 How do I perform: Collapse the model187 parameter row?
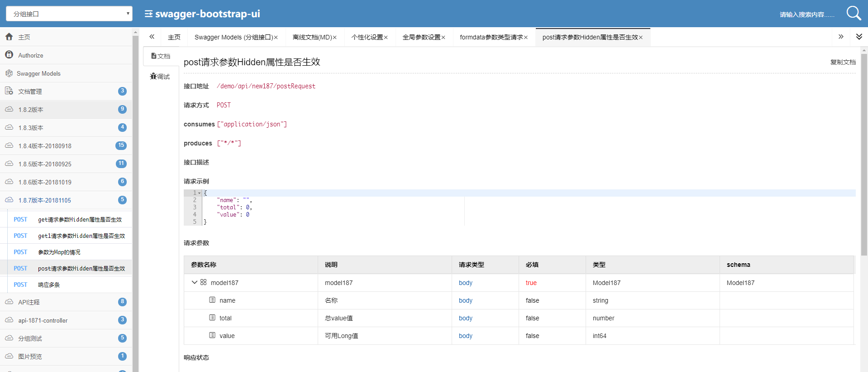point(195,282)
